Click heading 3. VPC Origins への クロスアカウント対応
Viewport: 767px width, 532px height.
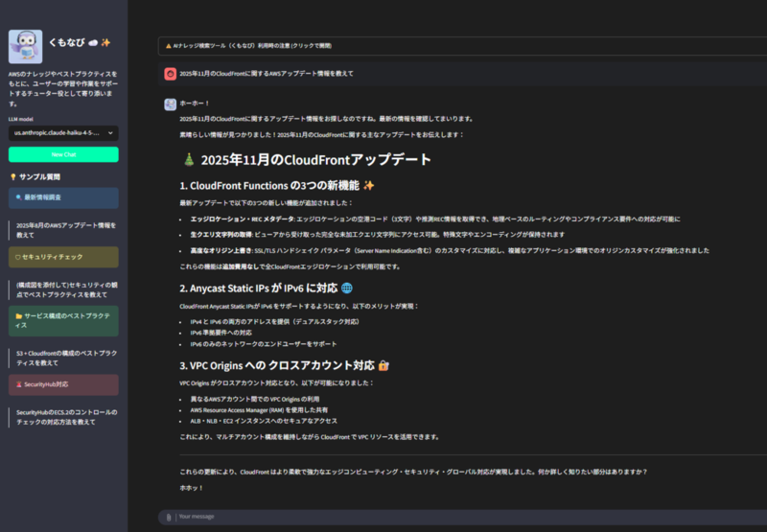click(277, 366)
